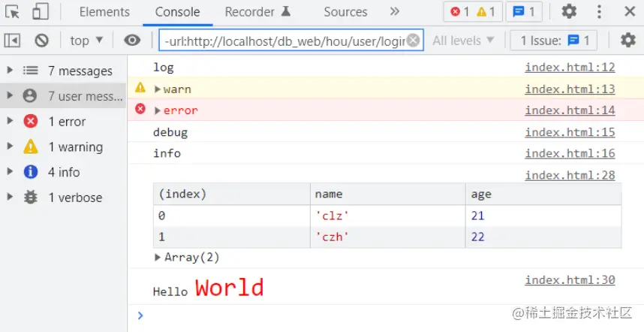
Task: Show more tabs with double chevron
Action: pos(395,11)
